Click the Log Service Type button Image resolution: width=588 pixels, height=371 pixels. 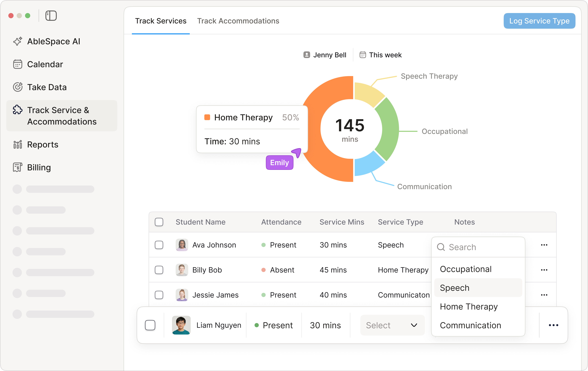click(x=539, y=21)
